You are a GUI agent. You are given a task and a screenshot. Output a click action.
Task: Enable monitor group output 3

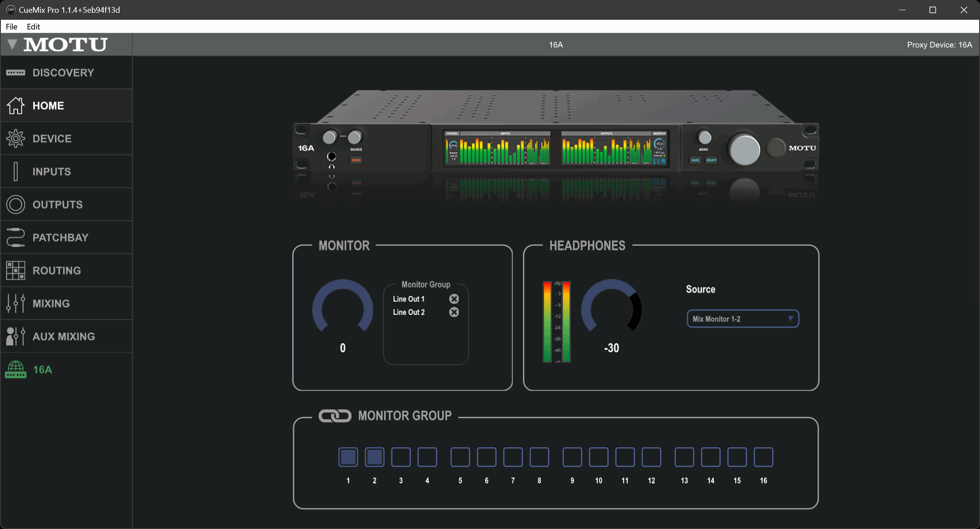click(x=401, y=457)
